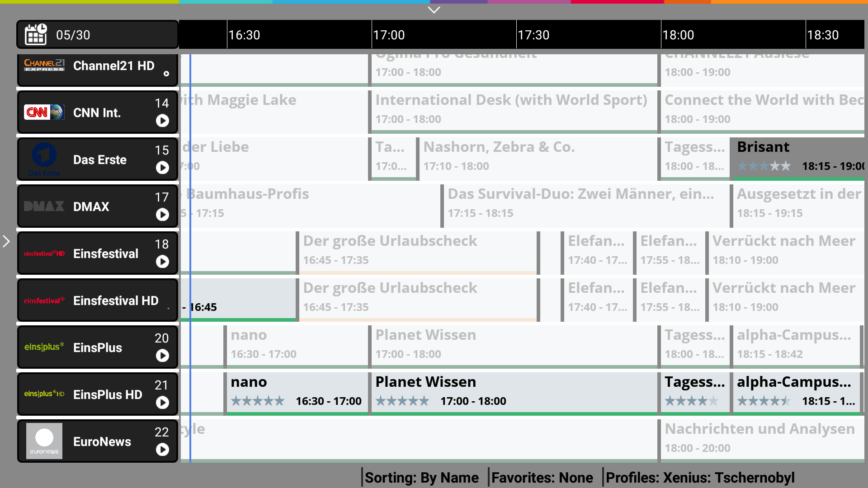Screen dimensions: 868x488
Task: Start the EuroNews channel stream
Action: click(x=162, y=450)
